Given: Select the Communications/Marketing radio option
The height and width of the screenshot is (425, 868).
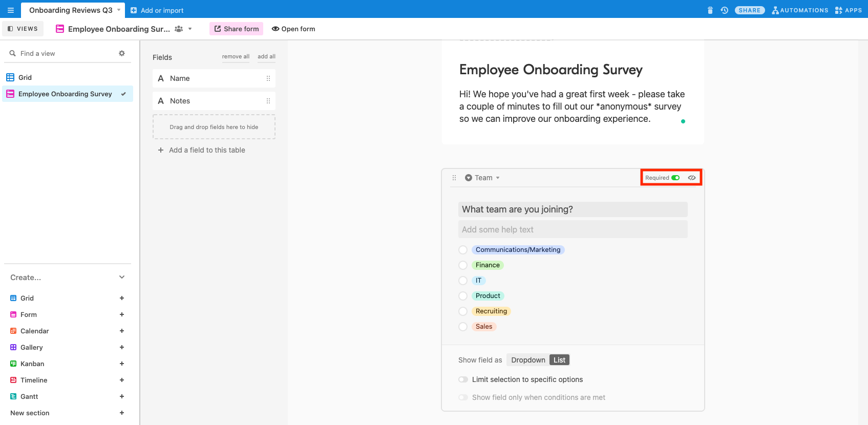Looking at the screenshot, I should pos(463,250).
